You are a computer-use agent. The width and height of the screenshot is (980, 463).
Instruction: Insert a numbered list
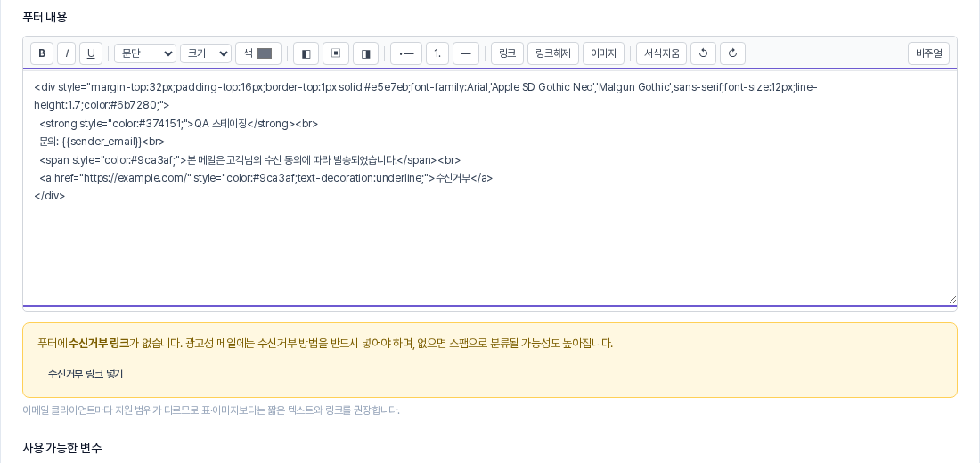click(437, 53)
